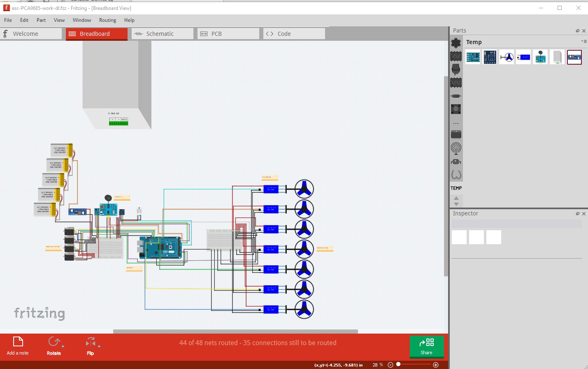Click the zoom in plus icon
Viewport: 588px width, 369px height.
point(436,365)
